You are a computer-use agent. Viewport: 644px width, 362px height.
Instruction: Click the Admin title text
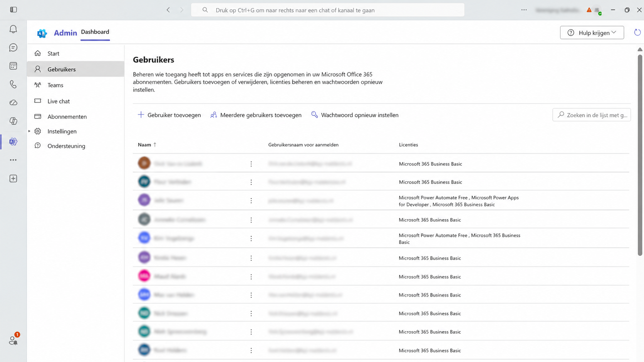coord(65,33)
